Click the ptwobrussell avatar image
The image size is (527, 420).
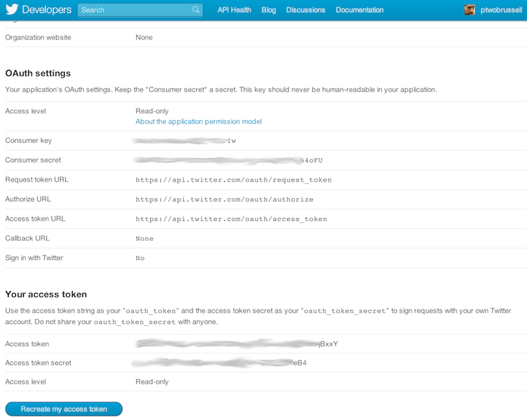point(470,9)
